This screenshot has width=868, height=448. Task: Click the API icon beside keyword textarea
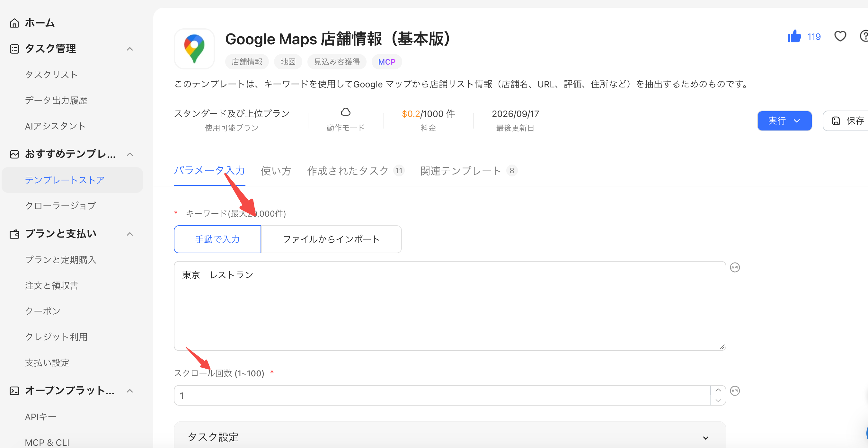(735, 267)
